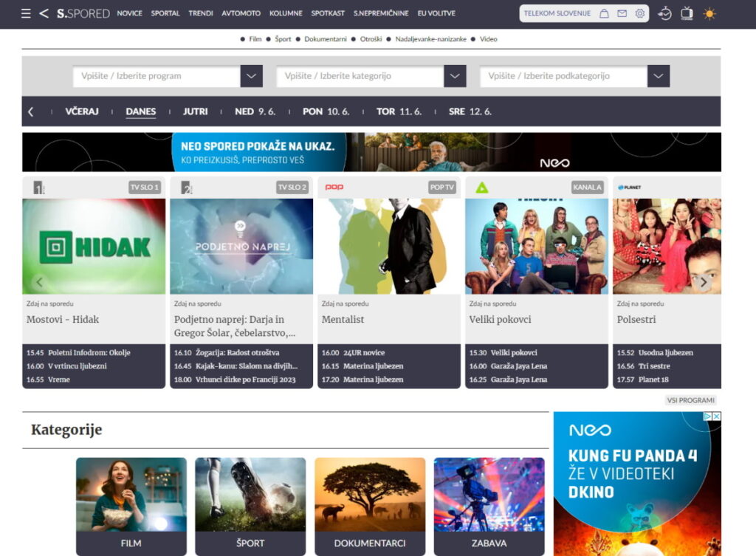
Task: Open the Dokumentarni link in the subnav
Action: [x=326, y=39]
